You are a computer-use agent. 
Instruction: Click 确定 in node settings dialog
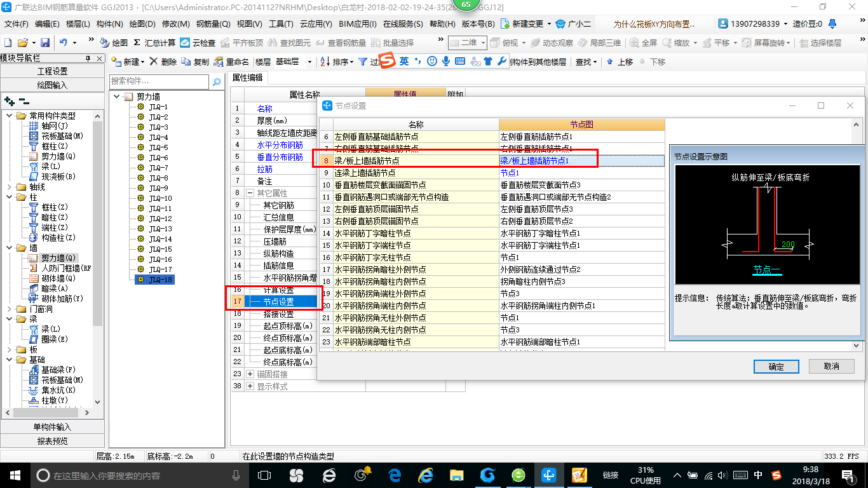click(x=776, y=367)
